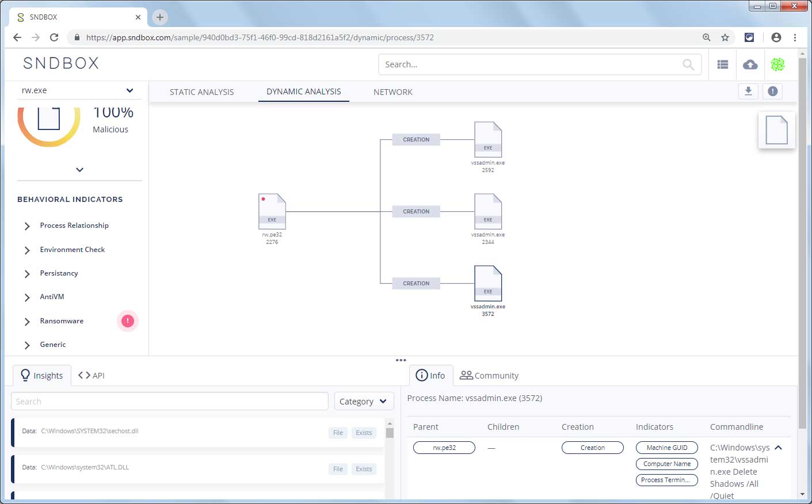Viewport: 812px width, 504px height.
Task: Open the Info tab
Action: pos(431,375)
